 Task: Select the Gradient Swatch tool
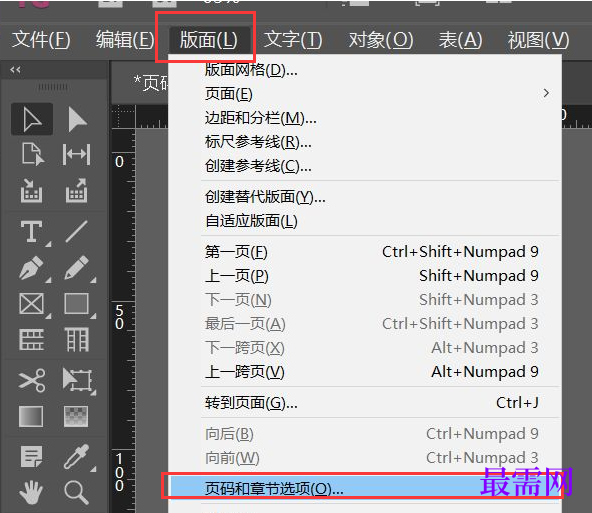[x=31, y=416]
